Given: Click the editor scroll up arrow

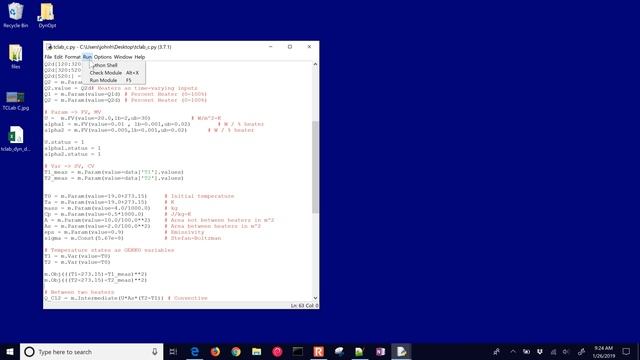Looking at the screenshot, I should pyautogui.click(x=315, y=64).
